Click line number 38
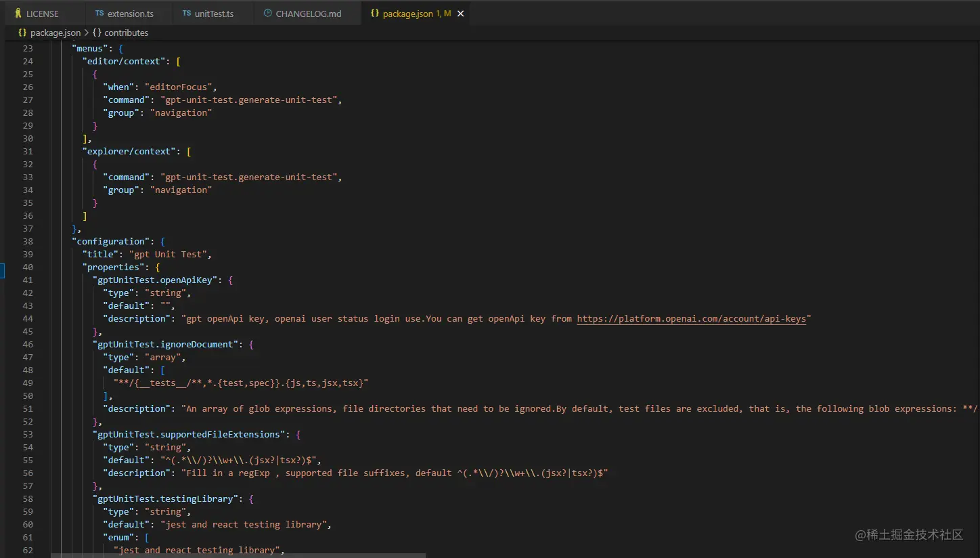The image size is (980, 558). 27,241
